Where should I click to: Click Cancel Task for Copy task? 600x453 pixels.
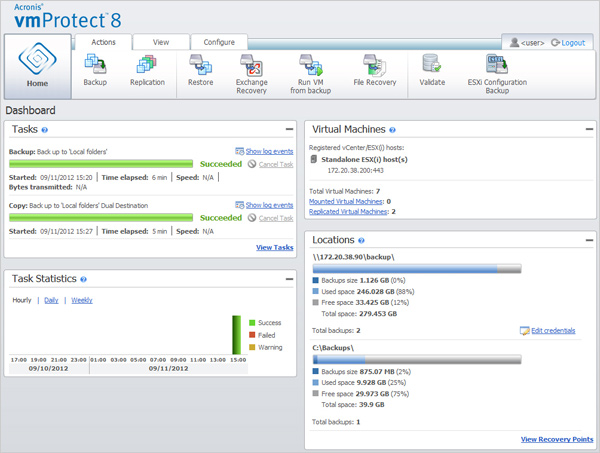coord(276,218)
